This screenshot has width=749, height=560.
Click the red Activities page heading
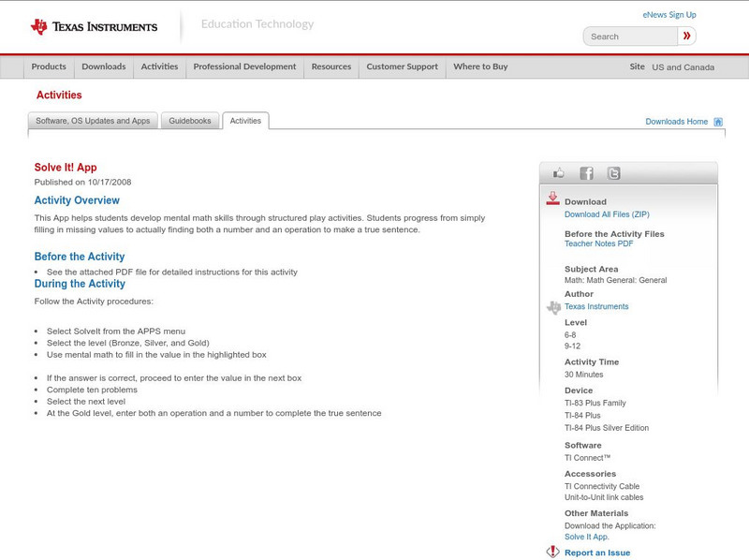pos(59,96)
